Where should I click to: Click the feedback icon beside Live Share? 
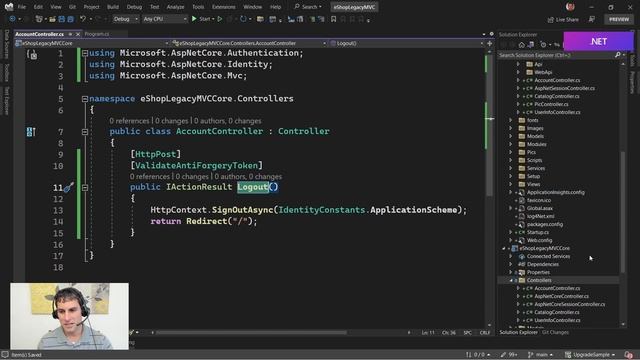pyautogui.click(x=591, y=19)
